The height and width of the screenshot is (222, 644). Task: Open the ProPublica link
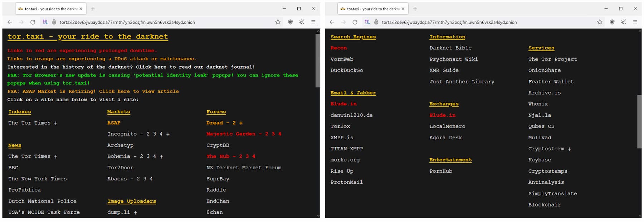tap(24, 190)
